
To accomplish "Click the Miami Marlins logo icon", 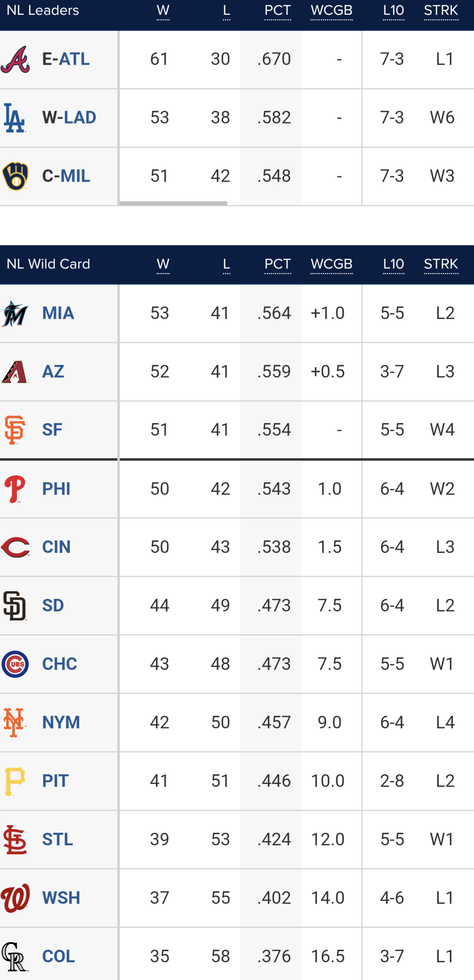I will point(15,313).
